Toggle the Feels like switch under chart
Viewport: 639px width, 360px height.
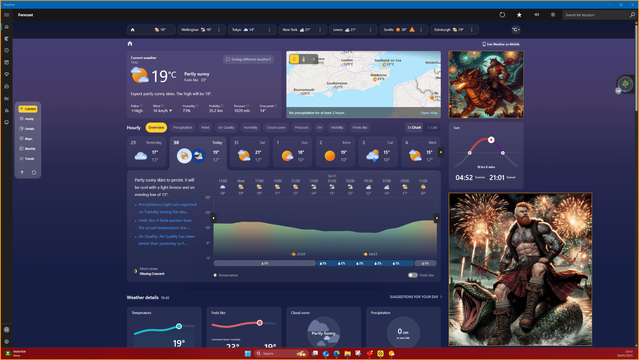pyautogui.click(x=412, y=275)
